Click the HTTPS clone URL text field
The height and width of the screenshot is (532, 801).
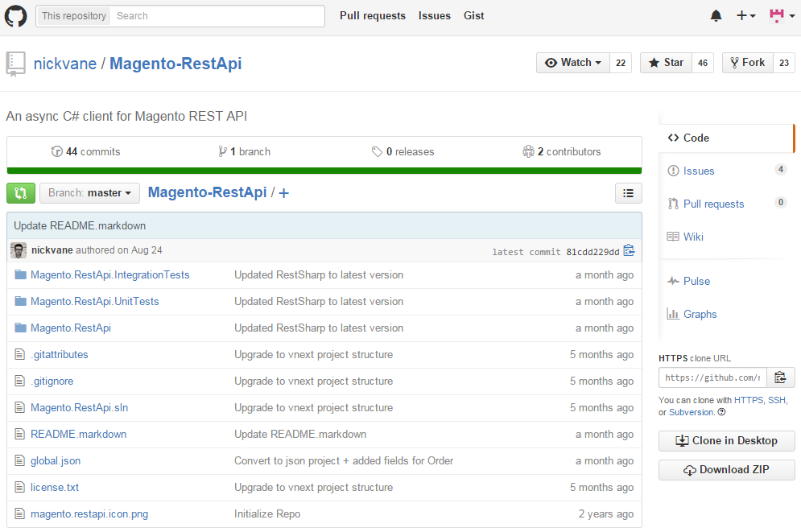(712, 377)
